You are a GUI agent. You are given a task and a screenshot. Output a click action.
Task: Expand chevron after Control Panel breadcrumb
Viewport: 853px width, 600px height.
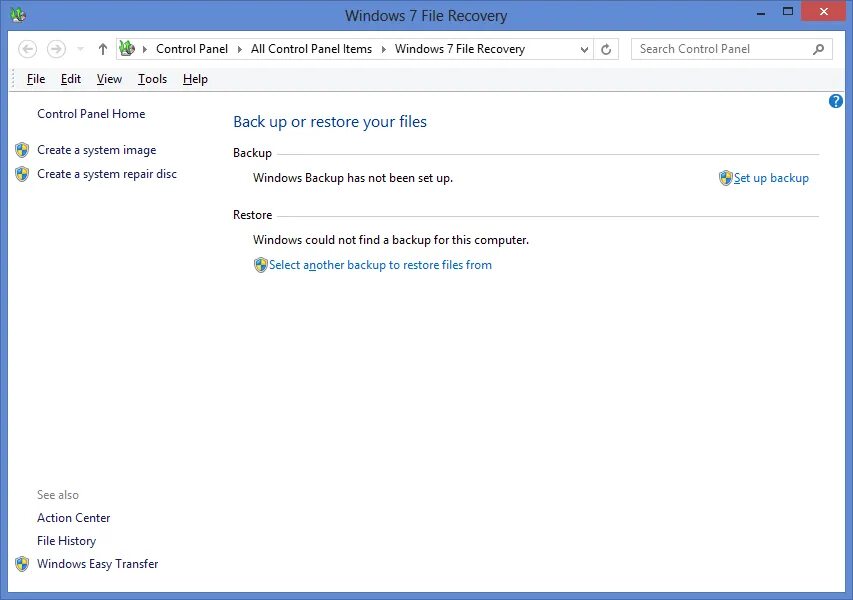pyautogui.click(x=239, y=50)
